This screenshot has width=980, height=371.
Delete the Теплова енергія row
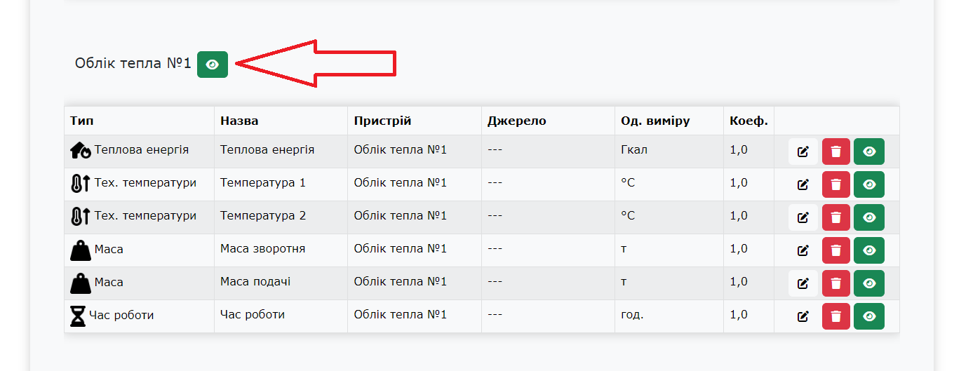click(835, 151)
